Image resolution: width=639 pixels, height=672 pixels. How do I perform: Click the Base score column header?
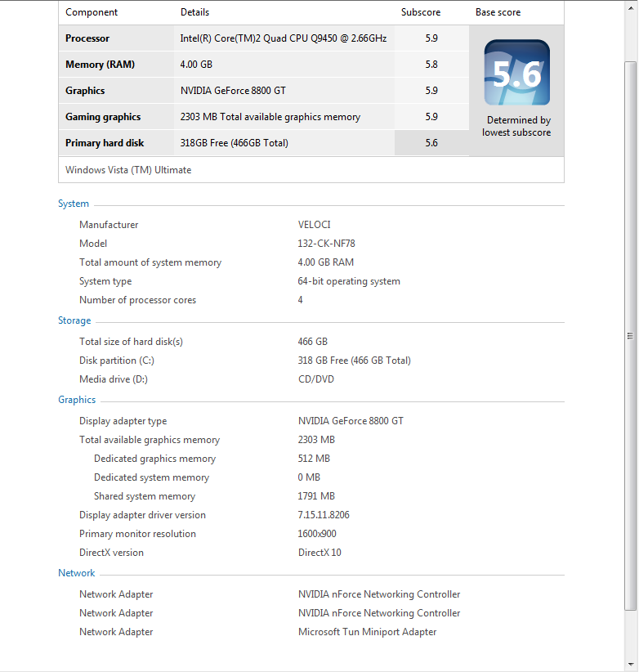(x=498, y=12)
